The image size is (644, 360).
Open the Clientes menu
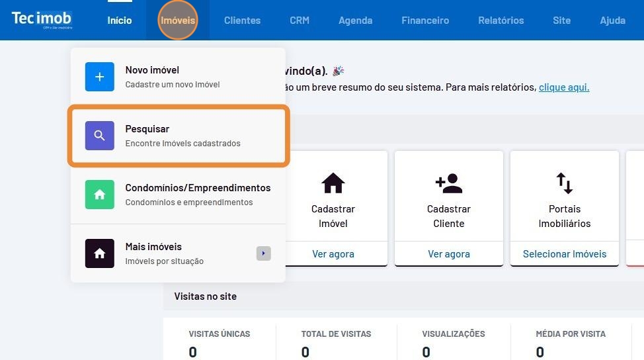pos(242,21)
